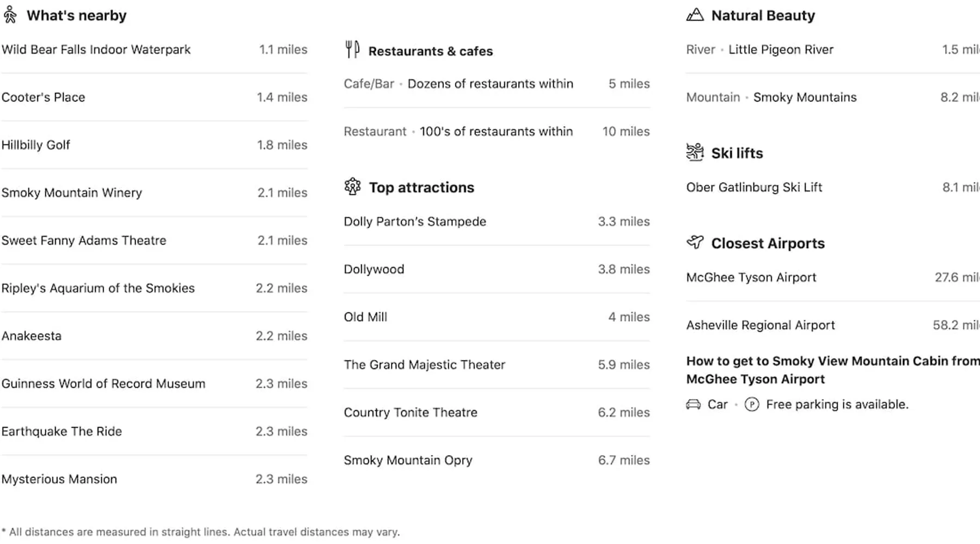This screenshot has width=980, height=544.
Task: Click the airplane Closest Airports icon
Action: [x=695, y=242]
